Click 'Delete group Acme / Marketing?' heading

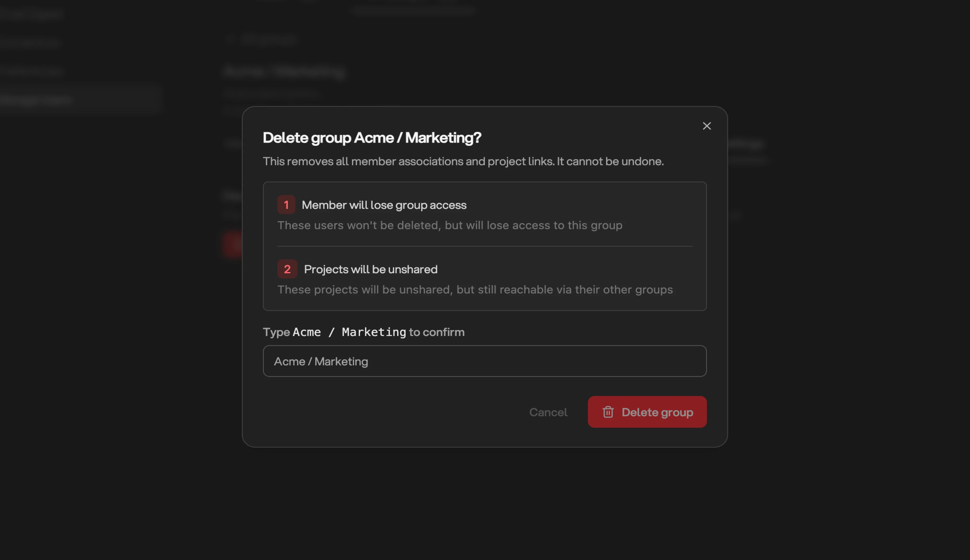tap(372, 138)
